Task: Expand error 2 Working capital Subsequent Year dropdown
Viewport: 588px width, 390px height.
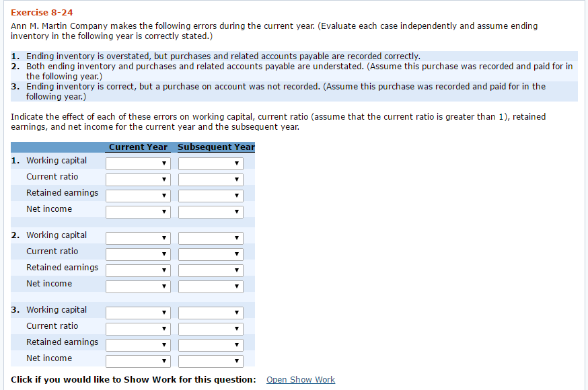Action: tap(211, 238)
